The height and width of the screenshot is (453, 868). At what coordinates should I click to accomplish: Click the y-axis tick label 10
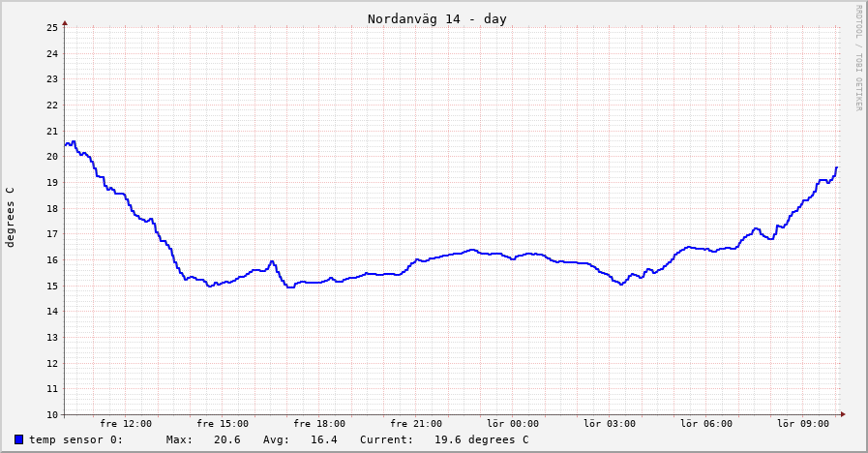[52, 415]
